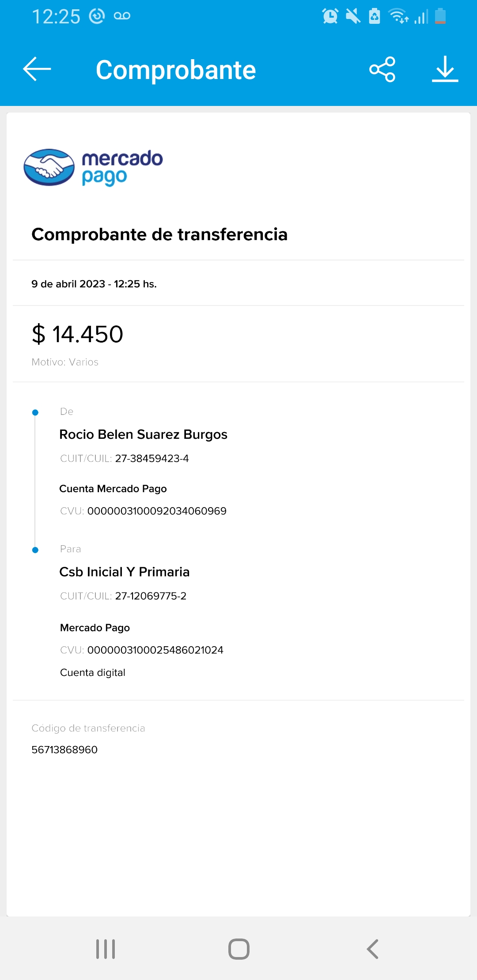
Task: Tap the amount $ 14.450
Action: [x=78, y=334]
